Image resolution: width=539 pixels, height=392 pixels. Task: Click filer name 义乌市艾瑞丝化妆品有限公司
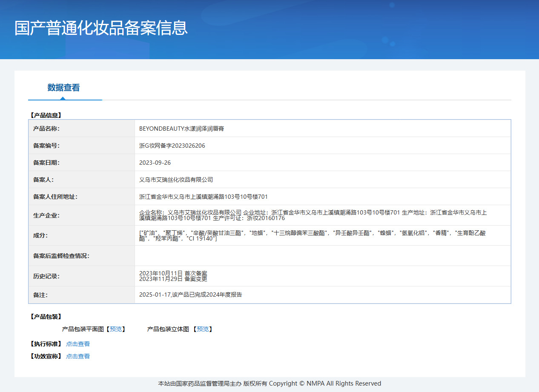tap(176, 180)
